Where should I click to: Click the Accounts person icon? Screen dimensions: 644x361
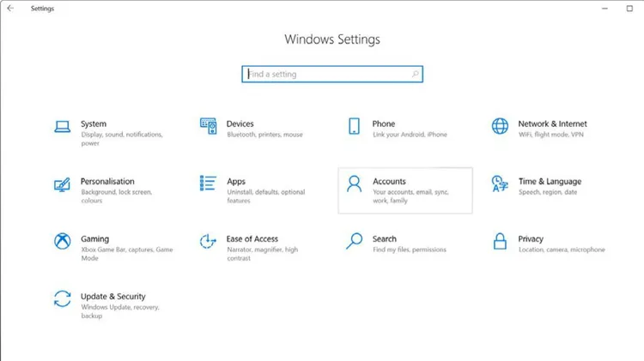(354, 184)
